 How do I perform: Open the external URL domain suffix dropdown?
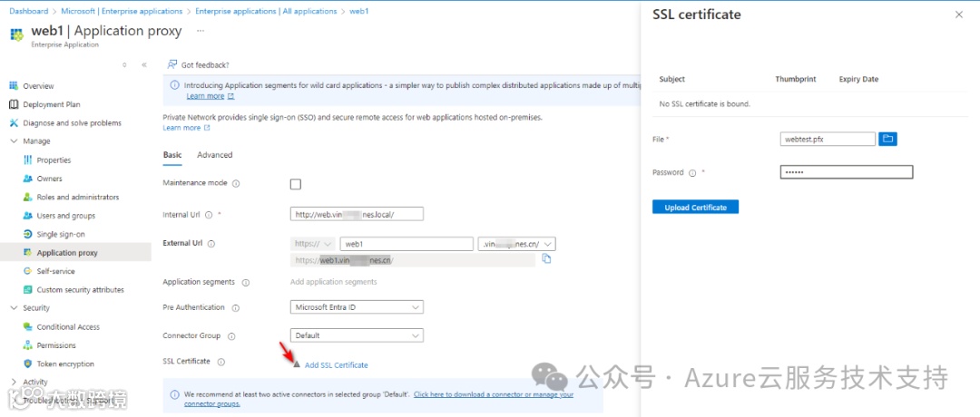(x=517, y=244)
